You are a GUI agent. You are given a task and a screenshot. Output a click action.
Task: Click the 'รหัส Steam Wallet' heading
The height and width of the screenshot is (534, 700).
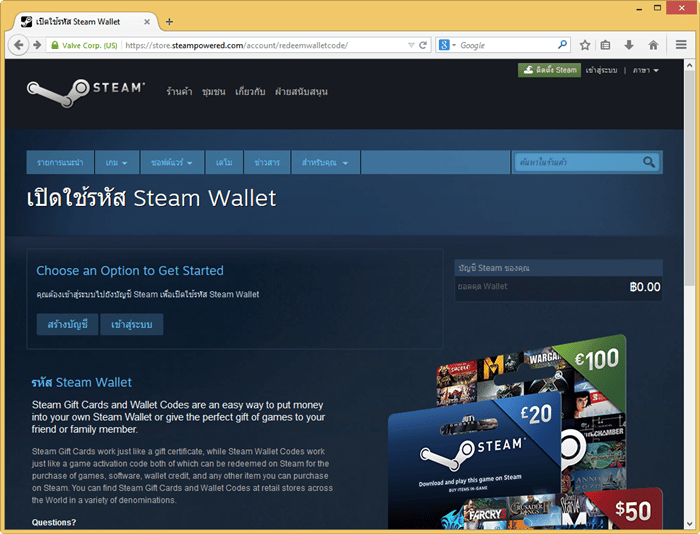coord(82,383)
